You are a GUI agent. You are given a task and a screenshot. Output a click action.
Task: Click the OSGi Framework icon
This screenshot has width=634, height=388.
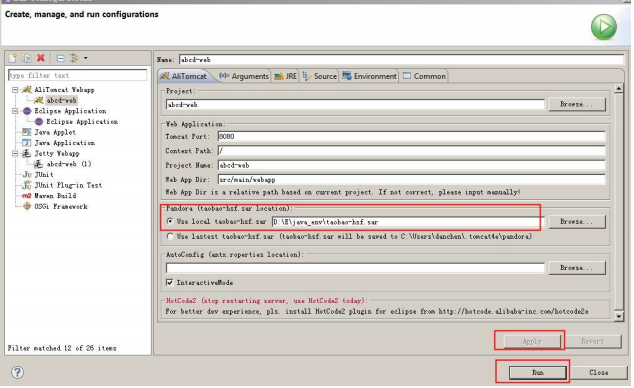coord(27,206)
